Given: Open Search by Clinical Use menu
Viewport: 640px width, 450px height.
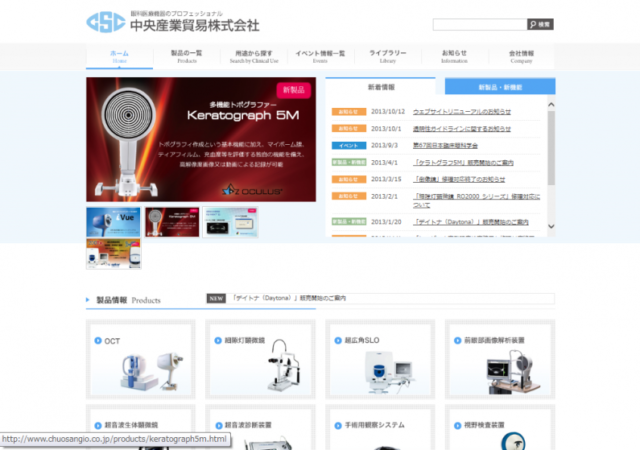Looking at the screenshot, I should pyautogui.click(x=254, y=56).
